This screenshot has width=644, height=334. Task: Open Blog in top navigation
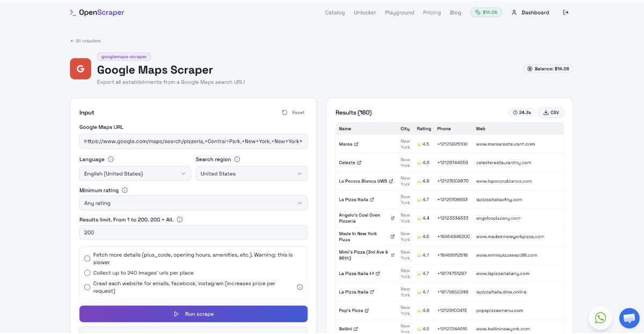(456, 12)
